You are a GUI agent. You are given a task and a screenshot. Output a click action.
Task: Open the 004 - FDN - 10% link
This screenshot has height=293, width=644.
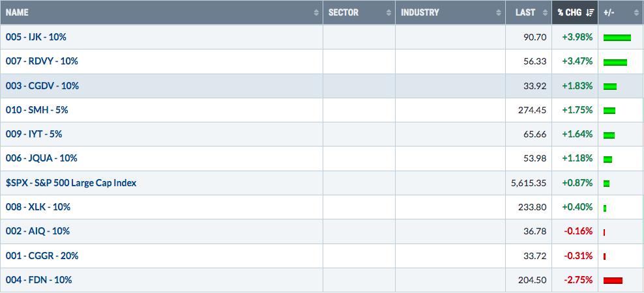38,280
